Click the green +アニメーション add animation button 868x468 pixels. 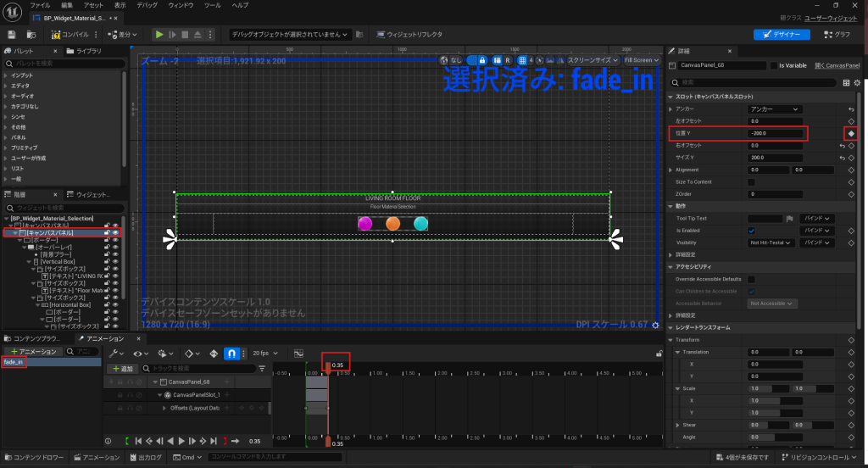tap(32, 351)
